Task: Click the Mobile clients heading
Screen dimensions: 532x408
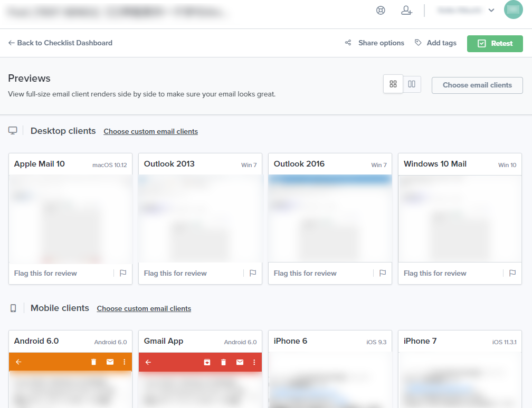Action: pos(60,308)
